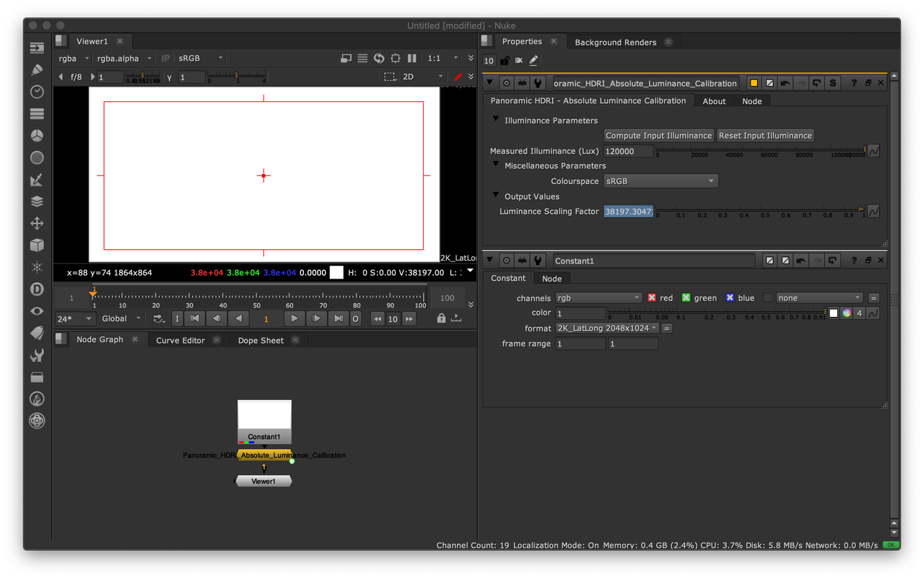Click the white color swatch of Constant1

pos(833,313)
